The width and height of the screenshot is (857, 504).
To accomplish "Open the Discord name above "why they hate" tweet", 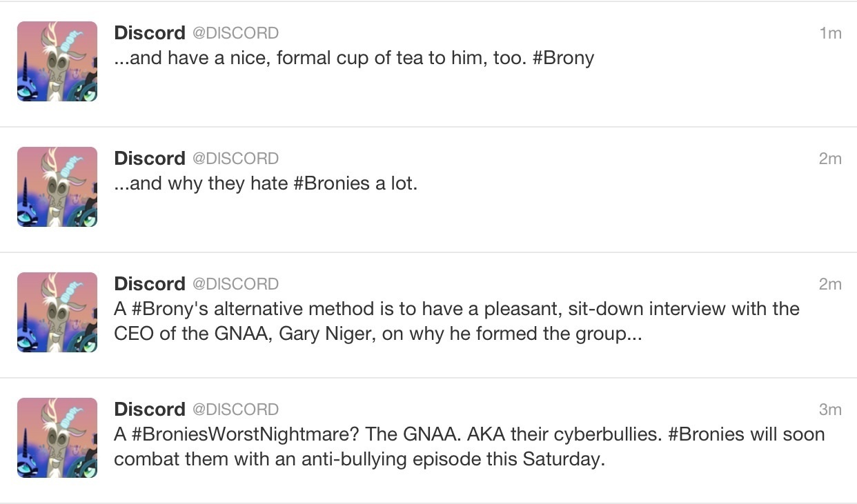I will pyautogui.click(x=149, y=159).
